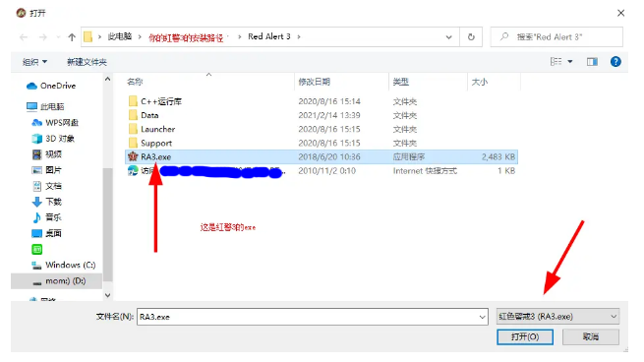Click Red Alert 3 breadcrumb segment
Viewport: 644px width, 362px height.
(269, 36)
